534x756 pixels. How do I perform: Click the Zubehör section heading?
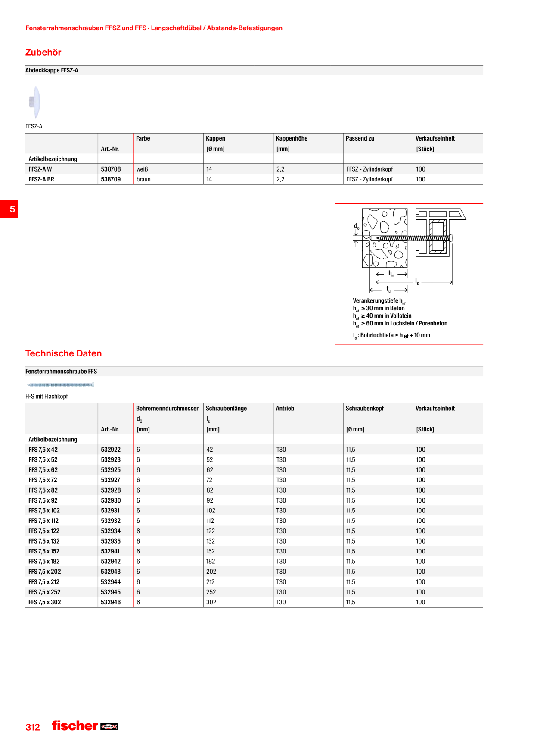point(43,52)
